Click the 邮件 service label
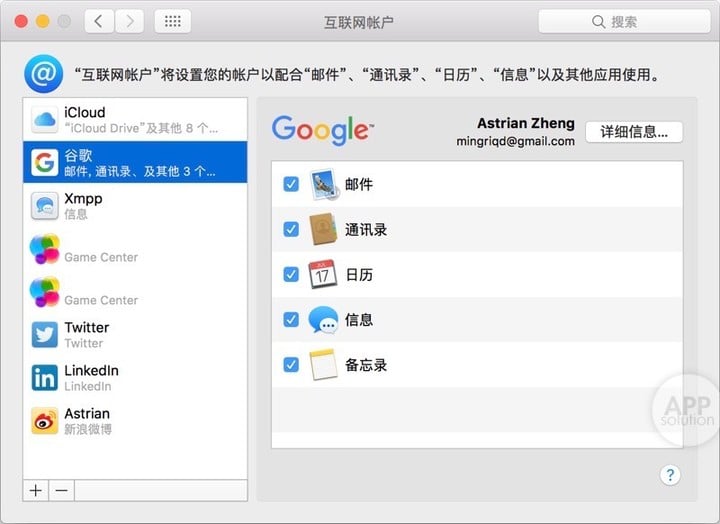 [359, 185]
